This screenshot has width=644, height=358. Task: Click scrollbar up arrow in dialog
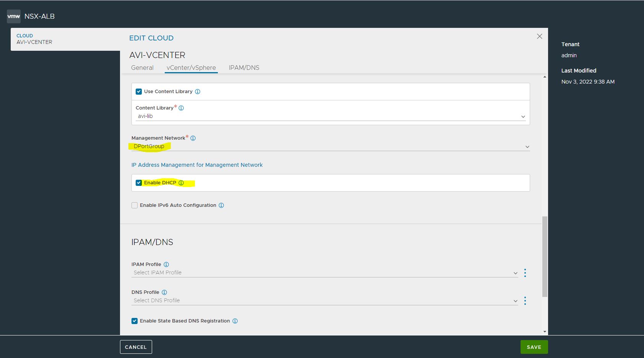[545, 77]
